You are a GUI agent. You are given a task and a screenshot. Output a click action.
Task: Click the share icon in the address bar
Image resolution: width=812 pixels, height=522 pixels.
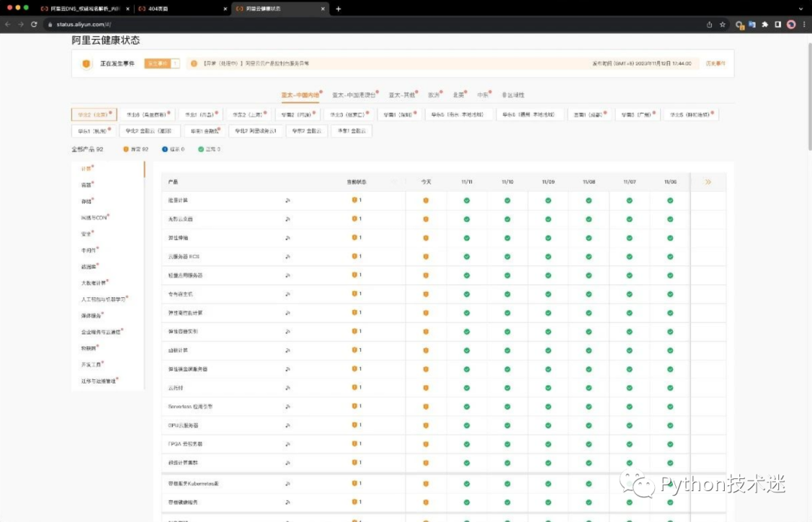pyautogui.click(x=710, y=24)
